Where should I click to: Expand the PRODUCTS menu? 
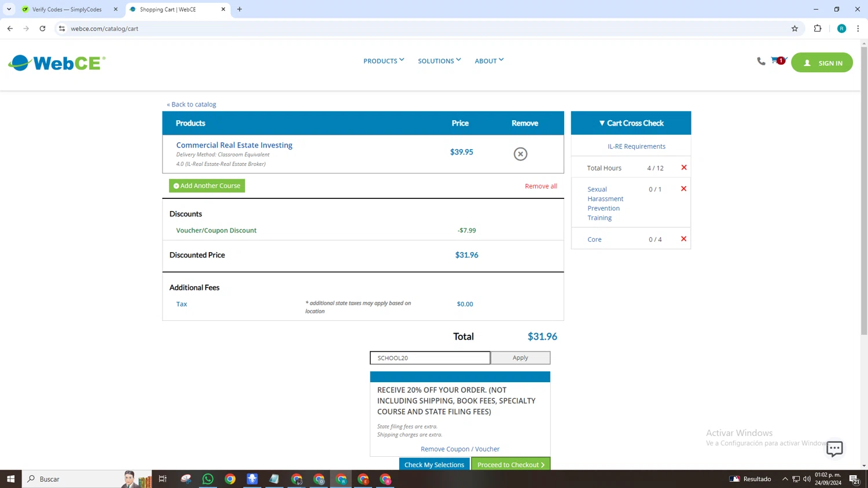tap(384, 61)
